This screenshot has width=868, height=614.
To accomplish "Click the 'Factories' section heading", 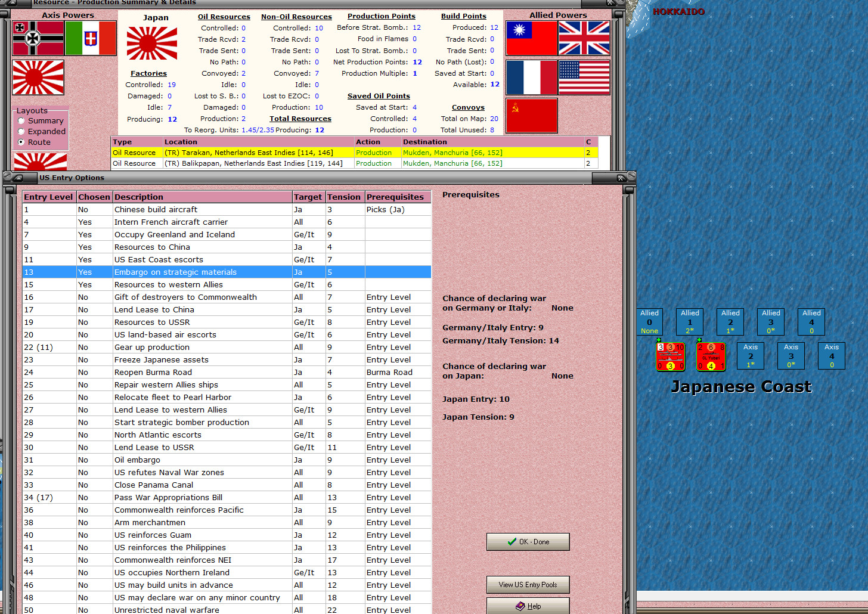I will pyautogui.click(x=149, y=73).
